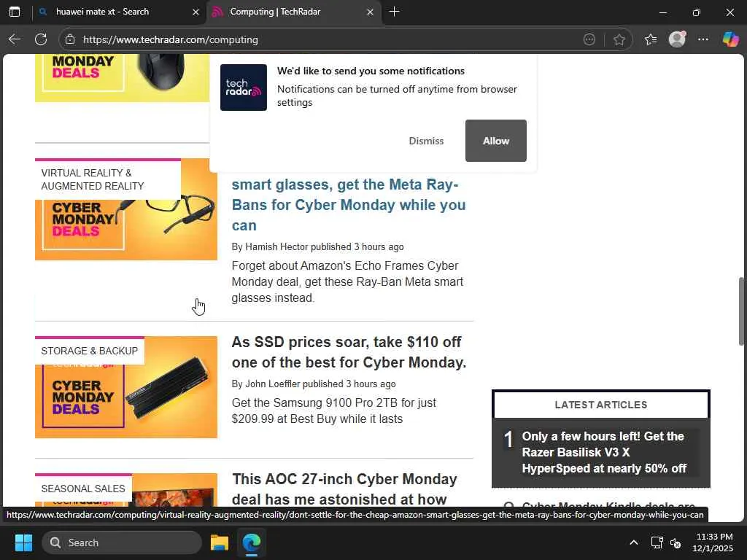Click the taskbar Search box
Image resolution: width=747 pixels, height=560 pixels.
[x=122, y=542]
